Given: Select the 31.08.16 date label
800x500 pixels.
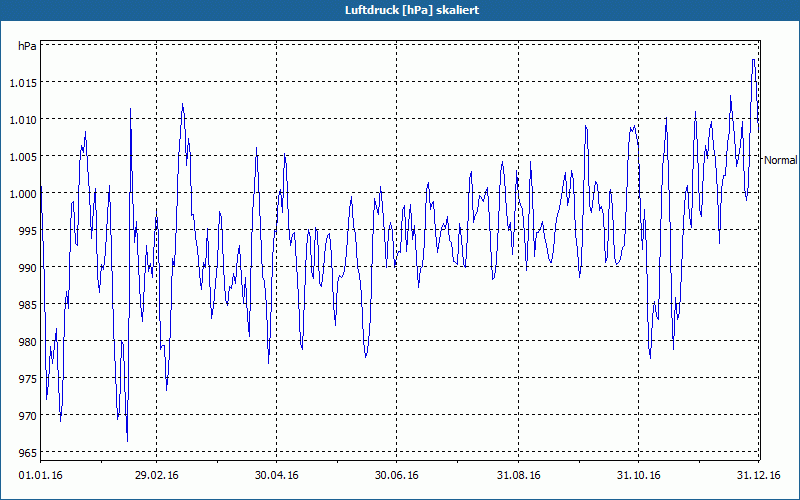Looking at the screenshot, I should click(518, 475).
